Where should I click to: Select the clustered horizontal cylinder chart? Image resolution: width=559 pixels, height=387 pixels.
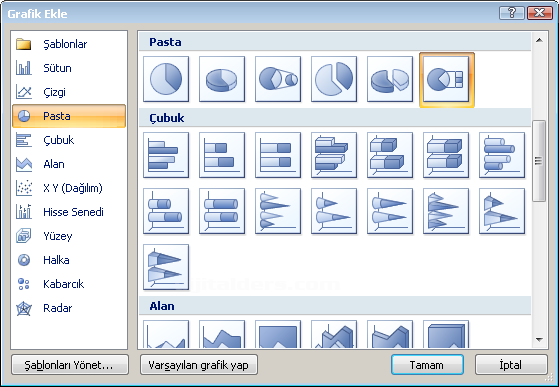pyautogui.click(x=502, y=155)
